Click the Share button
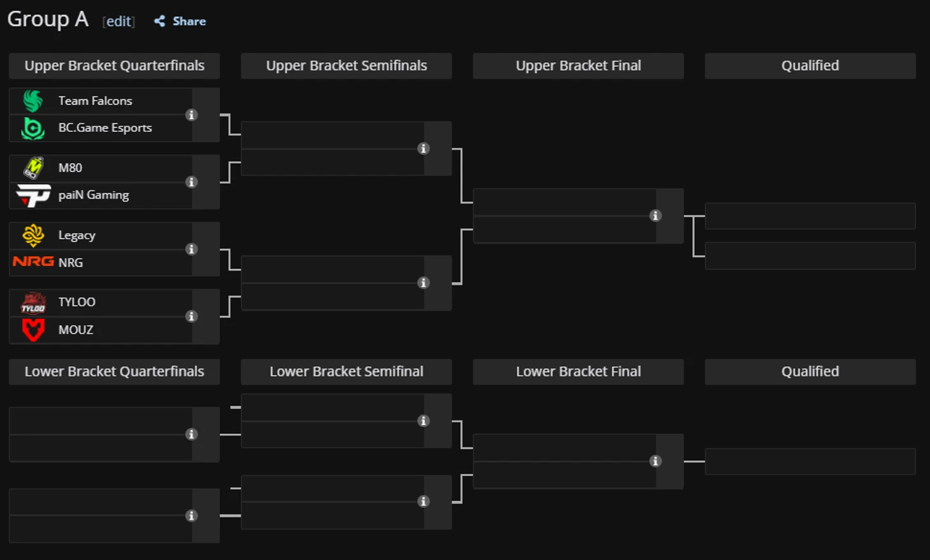The height and width of the screenshot is (560, 930). click(x=180, y=21)
